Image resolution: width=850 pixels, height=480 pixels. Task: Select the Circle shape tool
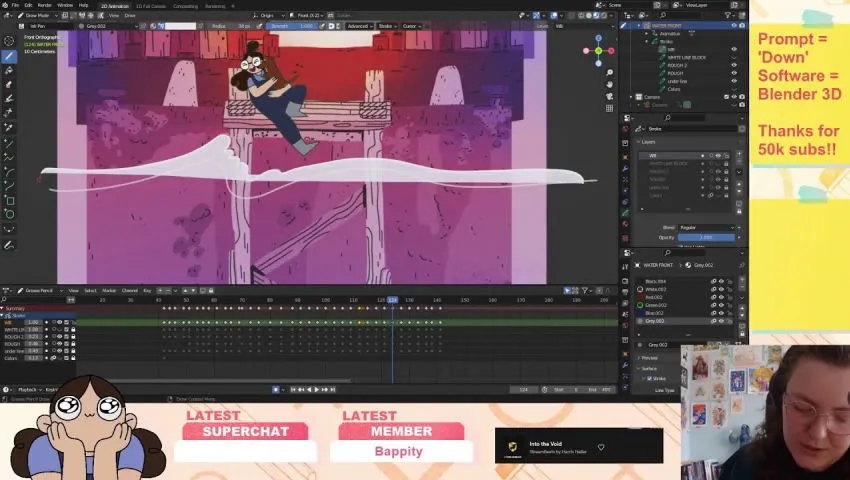point(9,214)
